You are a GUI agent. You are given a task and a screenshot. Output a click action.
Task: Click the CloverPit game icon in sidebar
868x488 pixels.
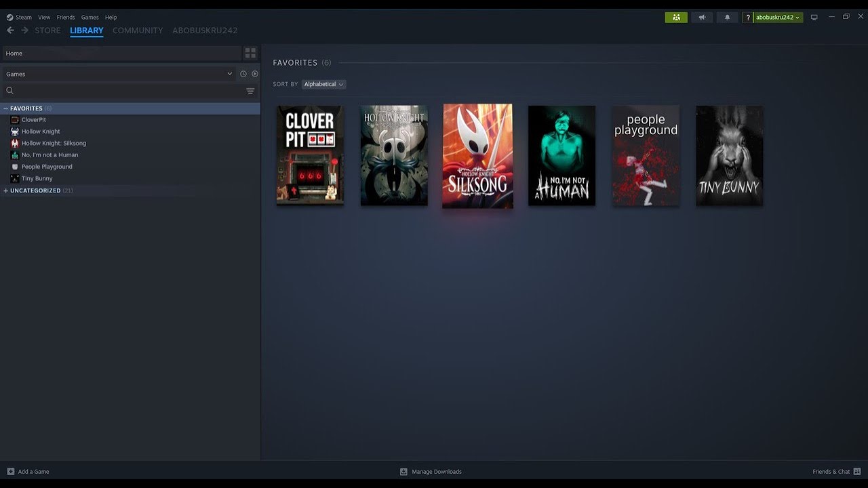tap(15, 120)
